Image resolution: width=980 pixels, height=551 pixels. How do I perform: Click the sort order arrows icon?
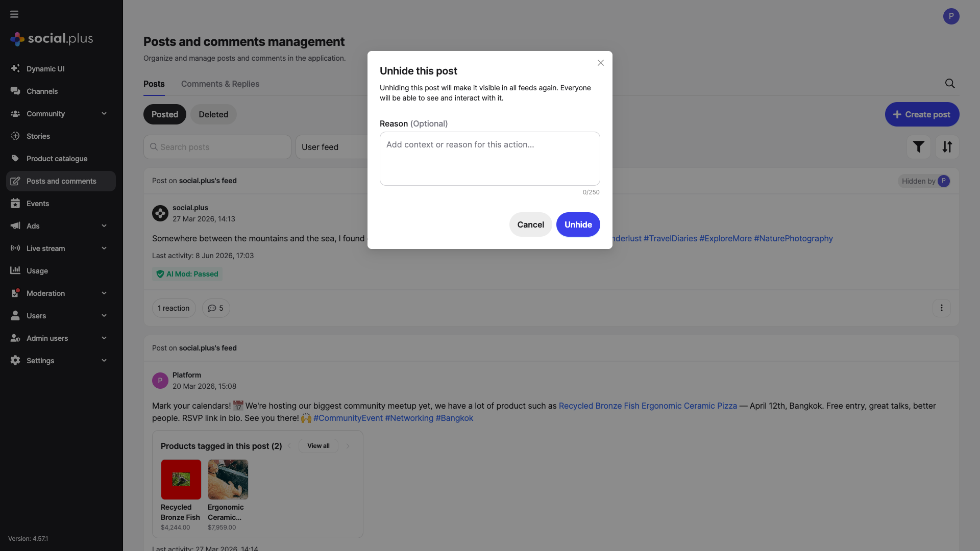click(947, 147)
